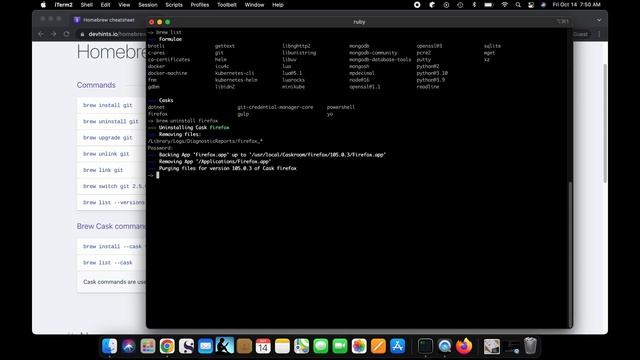Click 'mongodb-community' in the terminal formulae list
This screenshot has width=640, height=360.
coord(373,53)
